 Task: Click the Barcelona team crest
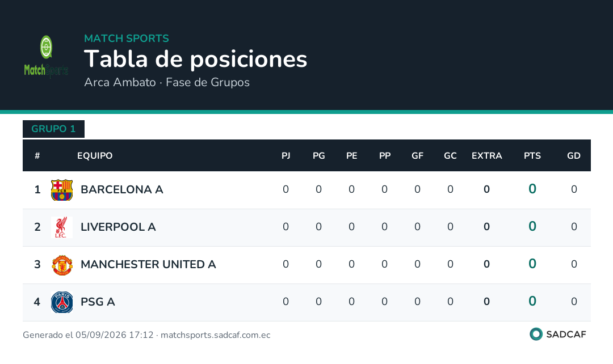point(62,190)
